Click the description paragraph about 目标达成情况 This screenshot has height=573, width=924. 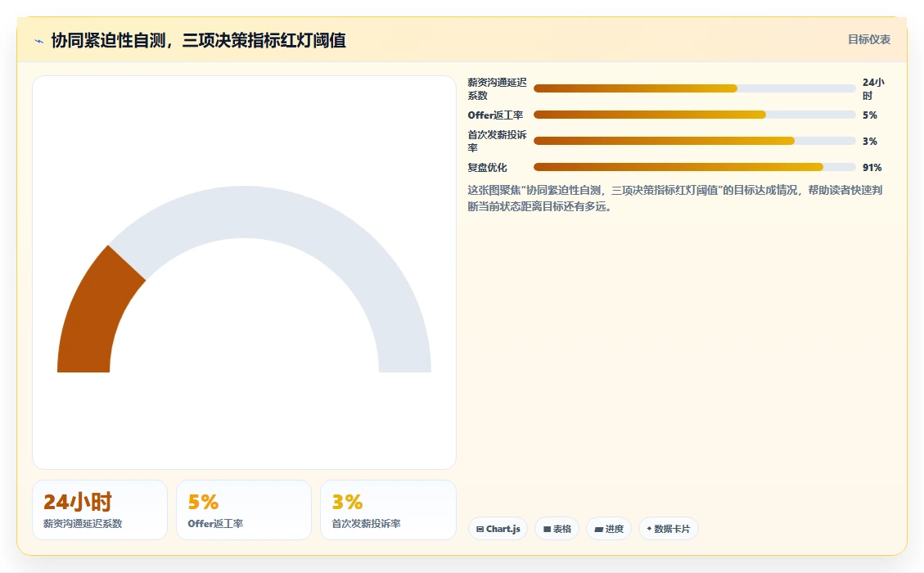(x=674, y=198)
